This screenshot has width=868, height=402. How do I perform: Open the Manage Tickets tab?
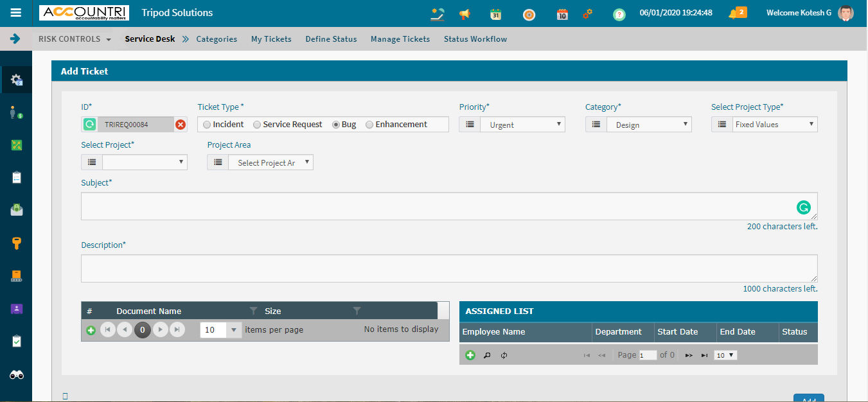click(400, 39)
